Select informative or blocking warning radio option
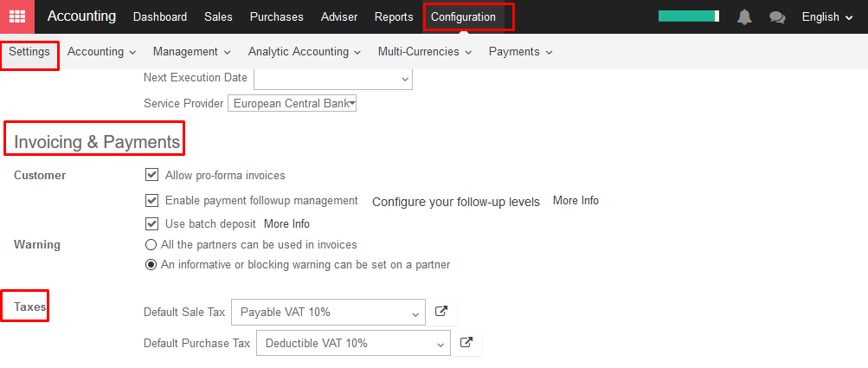 [151, 265]
